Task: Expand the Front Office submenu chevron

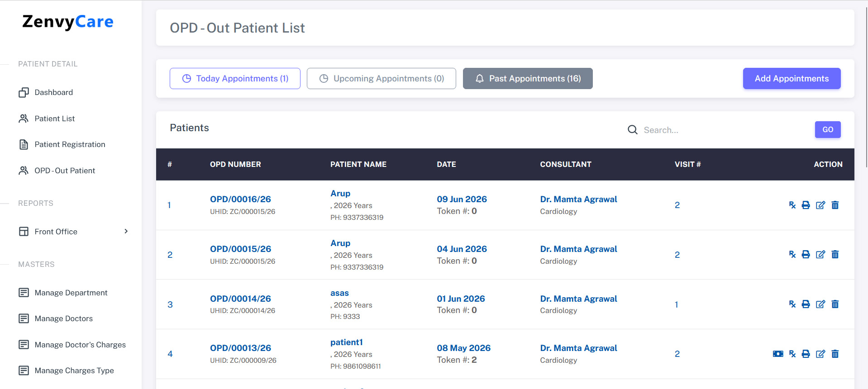Action: click(126, 231)
